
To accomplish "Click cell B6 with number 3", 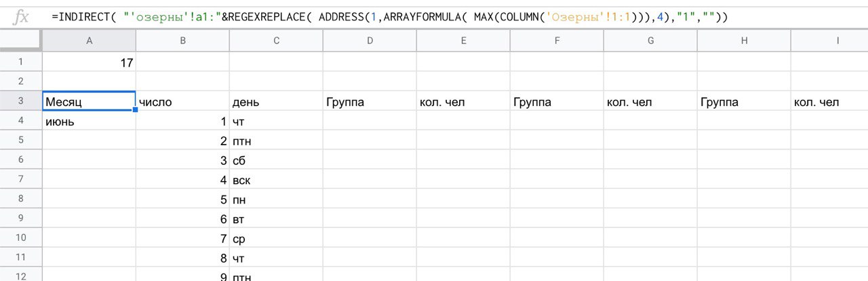I will coord(182,160).
